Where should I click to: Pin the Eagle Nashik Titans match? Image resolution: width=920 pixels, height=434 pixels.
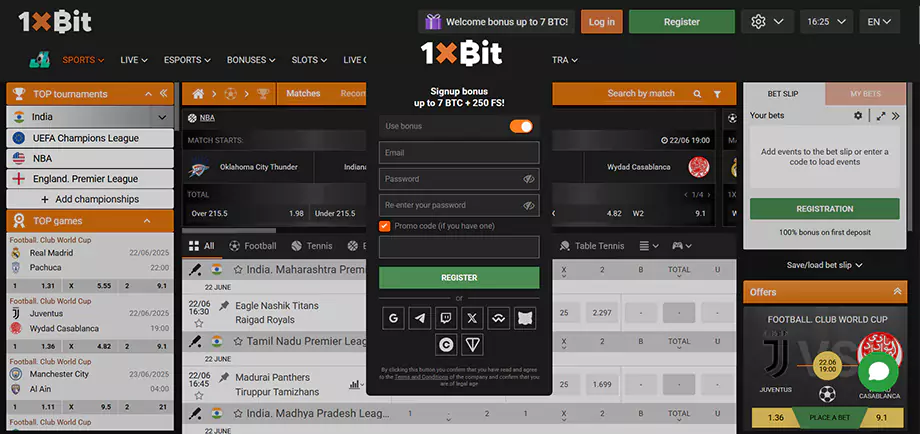click(x=224, y=306)
